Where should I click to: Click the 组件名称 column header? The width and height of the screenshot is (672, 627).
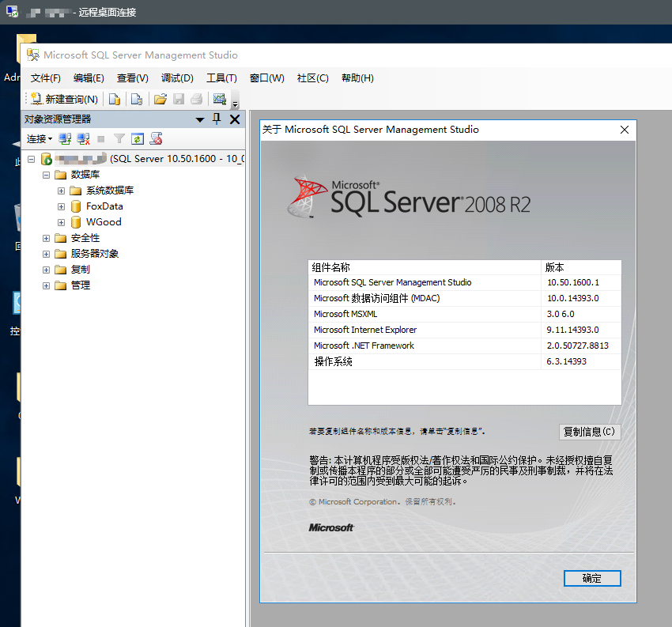(425, 267)
